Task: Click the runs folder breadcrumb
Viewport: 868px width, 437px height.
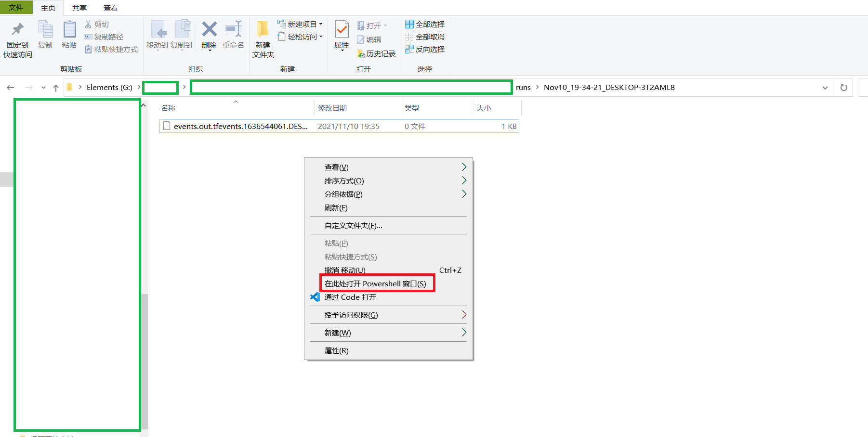Action: 523,87
